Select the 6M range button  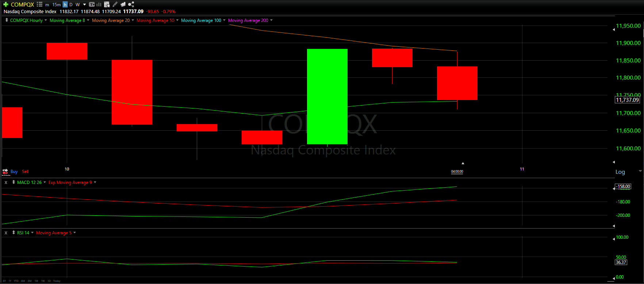(23, 281)
